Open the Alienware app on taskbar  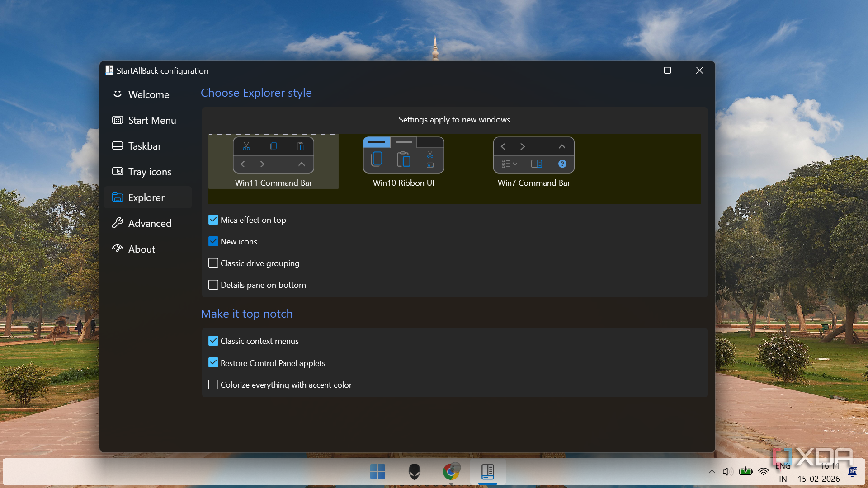pos(415,472)
